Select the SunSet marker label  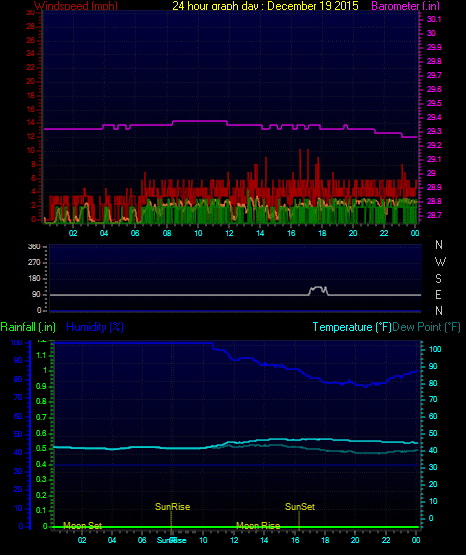300,507
